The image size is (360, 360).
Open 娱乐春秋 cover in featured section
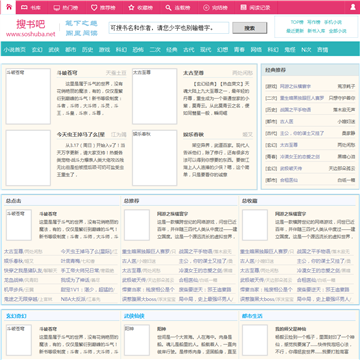pos(155,158)
